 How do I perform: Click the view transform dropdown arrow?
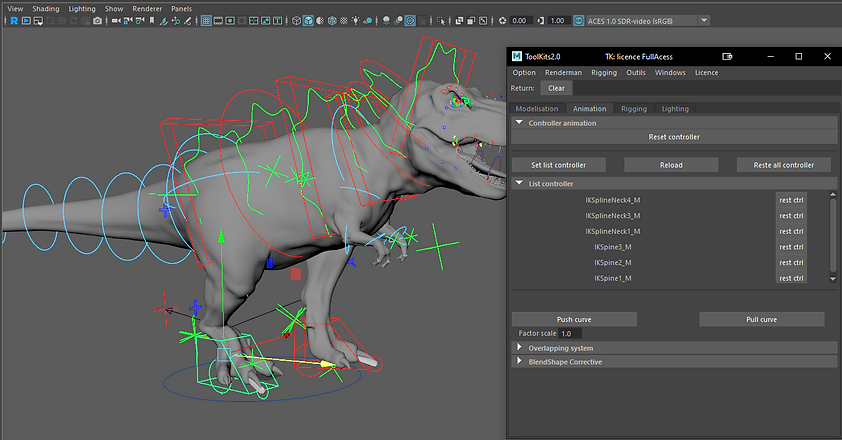coord(704,21)
